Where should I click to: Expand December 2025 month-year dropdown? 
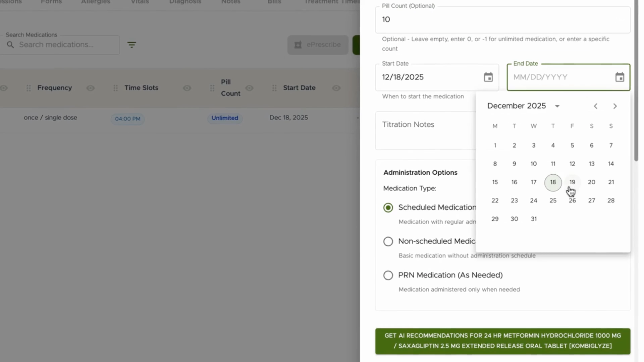pyautogui.click(x=557, y=106)
